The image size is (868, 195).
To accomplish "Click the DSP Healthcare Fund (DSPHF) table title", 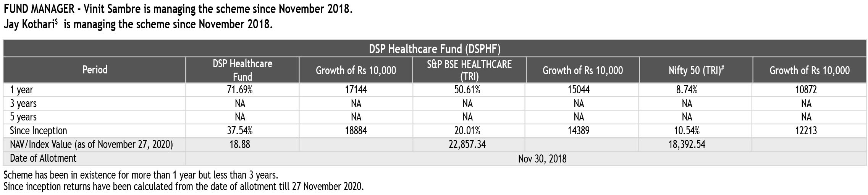I will [x=435, y=49].
